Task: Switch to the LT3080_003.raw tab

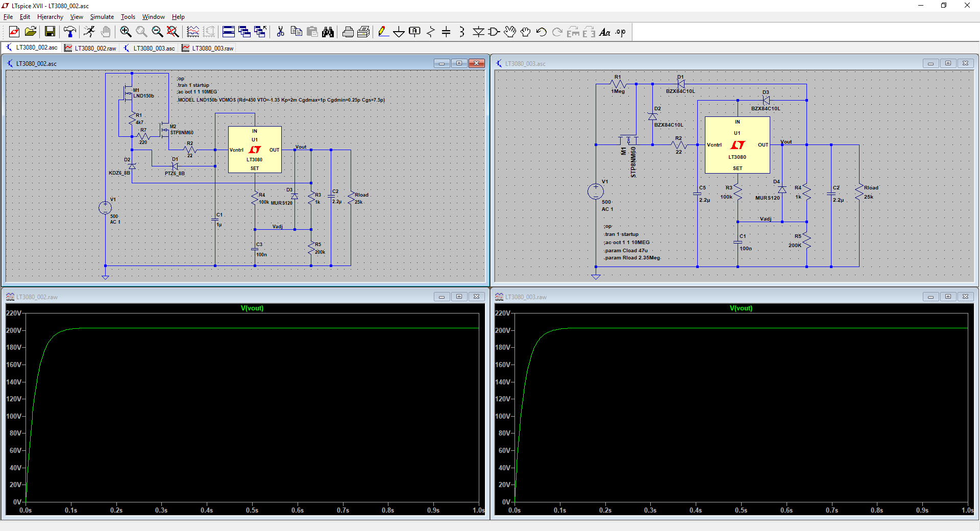Action: 208,48
